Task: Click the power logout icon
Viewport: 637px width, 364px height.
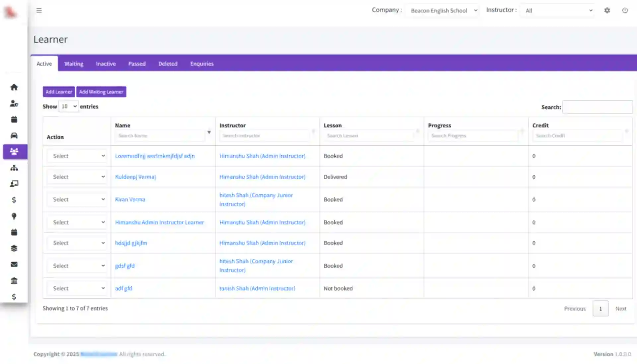Action: click(625, 11)
